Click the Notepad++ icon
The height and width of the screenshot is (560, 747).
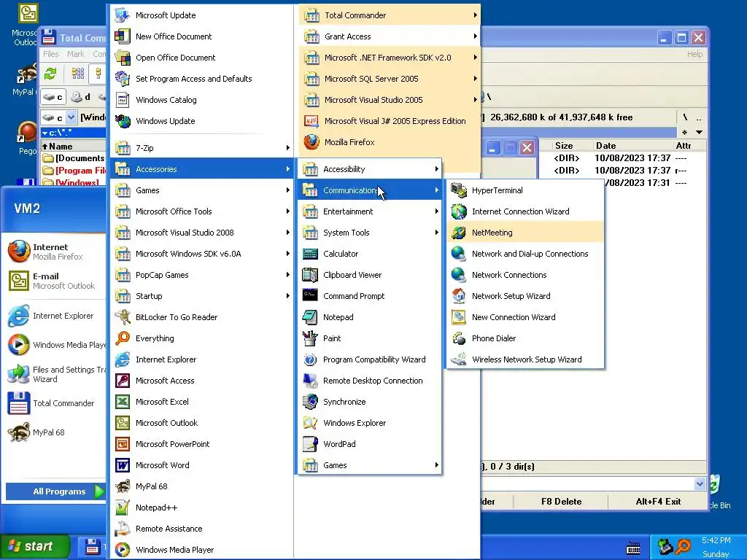click(x=123, y=507)
